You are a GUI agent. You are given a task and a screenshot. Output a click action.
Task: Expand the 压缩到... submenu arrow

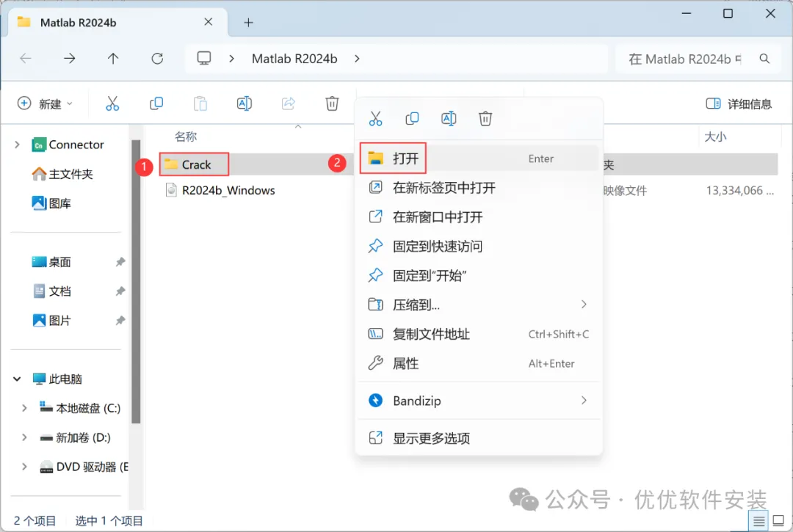(x=584, y=304)
